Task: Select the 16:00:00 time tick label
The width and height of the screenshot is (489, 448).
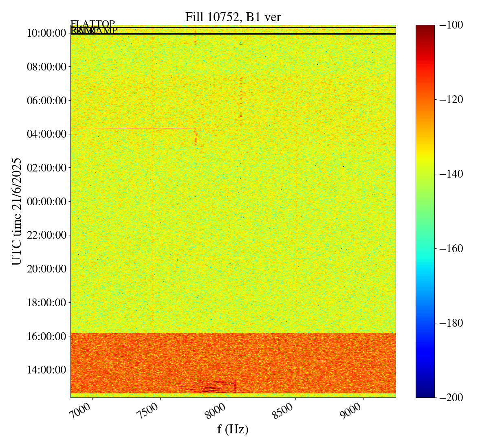Action: click(x=46, y=336)
